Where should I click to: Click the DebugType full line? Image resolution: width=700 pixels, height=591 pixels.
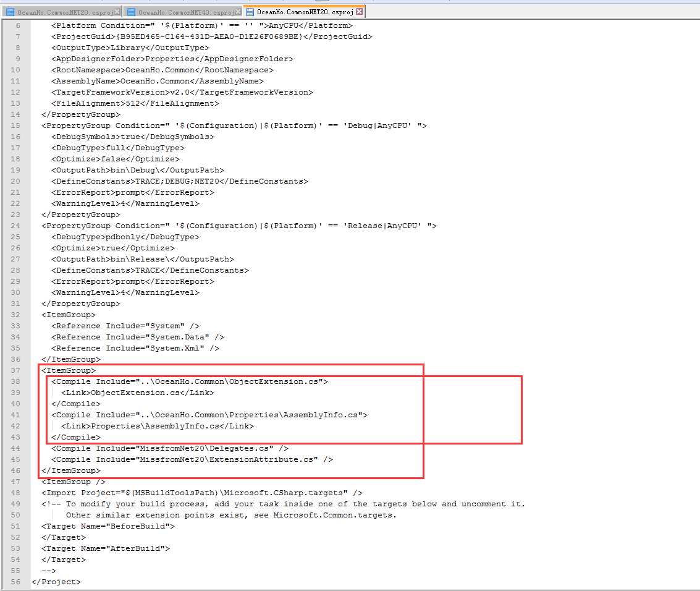click(117, 148)
